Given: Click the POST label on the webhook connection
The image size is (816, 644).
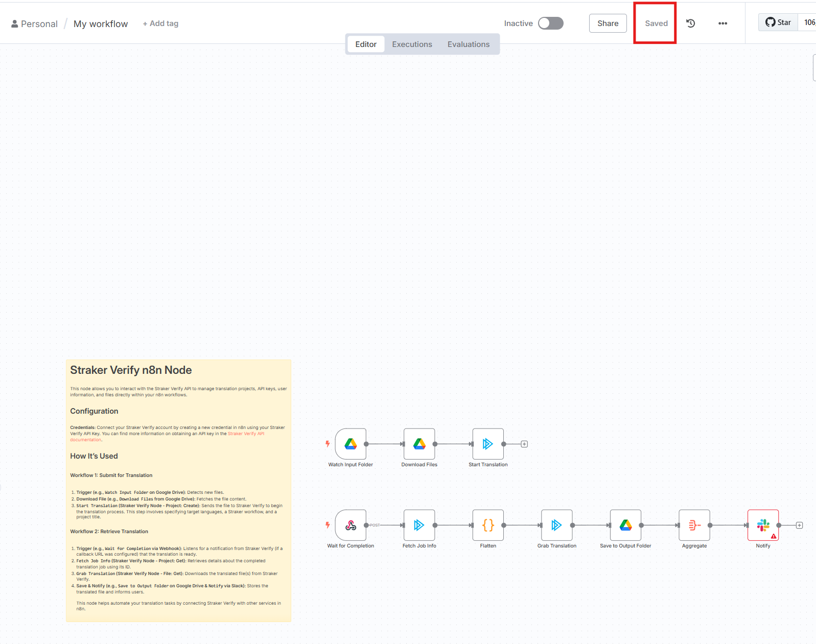Looking at the screenshot, I should (375, 525).
